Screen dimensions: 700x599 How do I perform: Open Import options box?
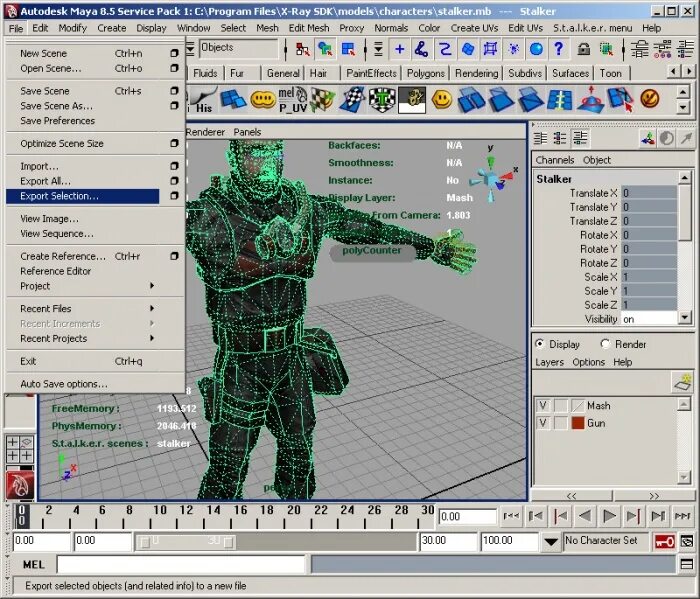(174, 166)
